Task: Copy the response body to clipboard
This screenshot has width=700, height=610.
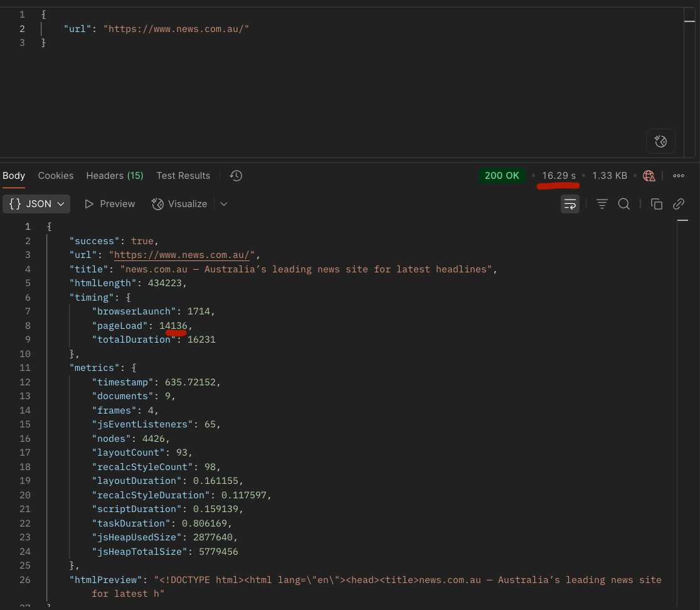Action: click(656, 204)
